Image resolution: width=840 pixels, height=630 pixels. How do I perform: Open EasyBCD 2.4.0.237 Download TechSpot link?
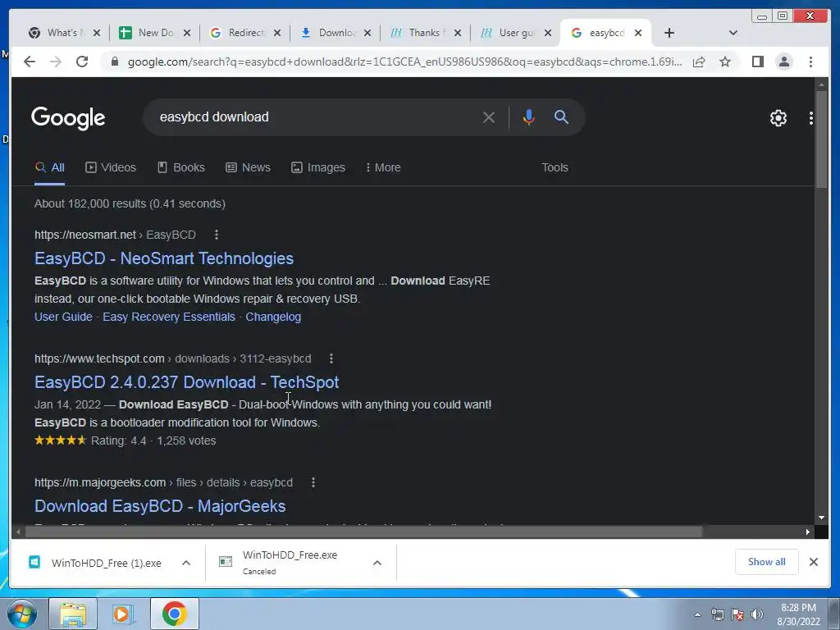(x=186, y=382)
